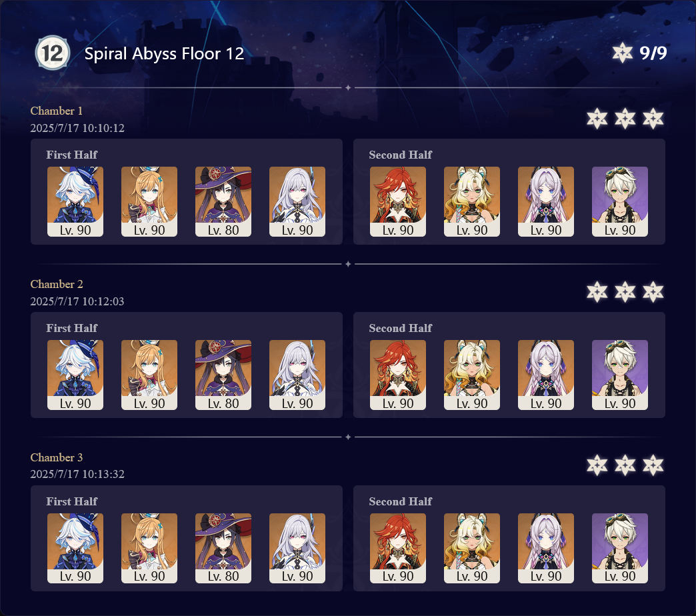This screenshot has height=616, width=696.
Task: Click Mona's Lv. 80 label in Chamber 3
Action: pos(223,576)
